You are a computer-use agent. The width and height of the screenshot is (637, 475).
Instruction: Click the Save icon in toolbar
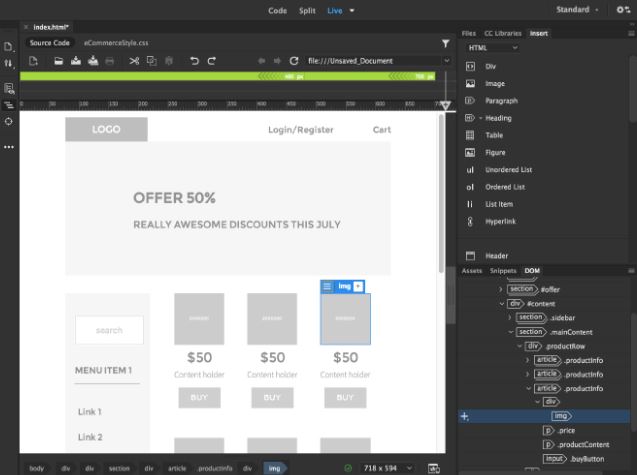tap(76, 61)
